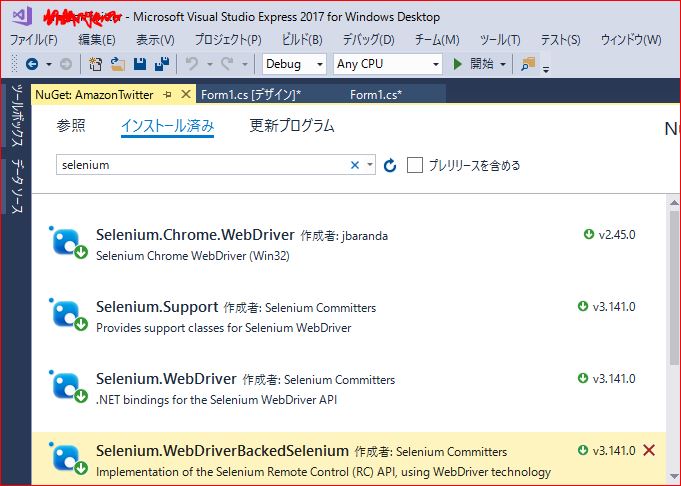Click the Selenium.WebDriver v3.141.0 version indicator
Screen dimensions: 681x486
(606, 379)
